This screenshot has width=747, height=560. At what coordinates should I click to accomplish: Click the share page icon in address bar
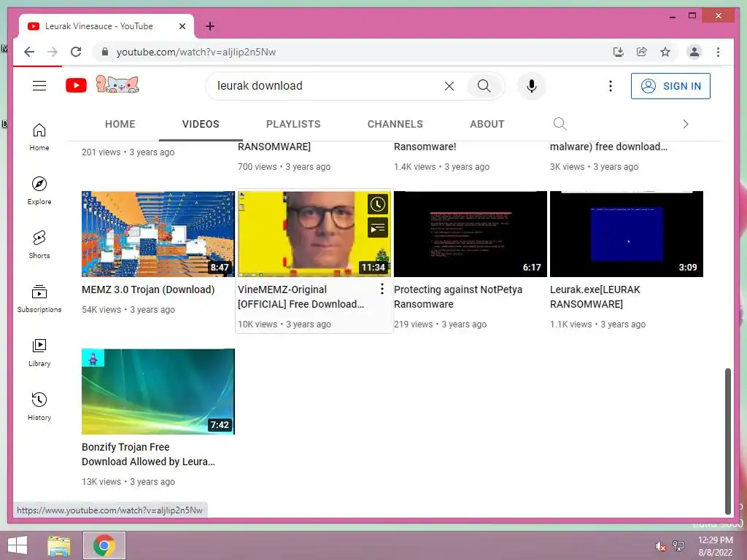click(642, 52)
